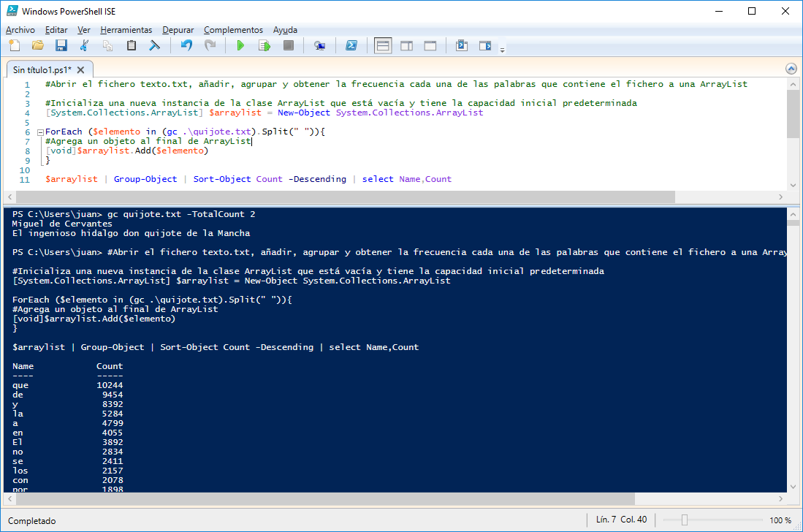Create a new script with the New icon
803x532 pixels.
point(14,46)
